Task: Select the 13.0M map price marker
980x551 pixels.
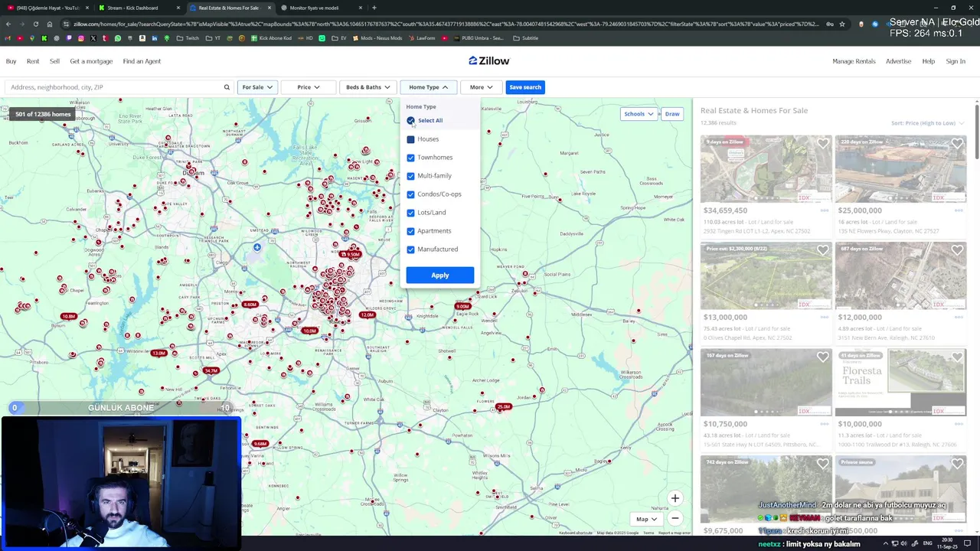Action: tap(158, 353)
